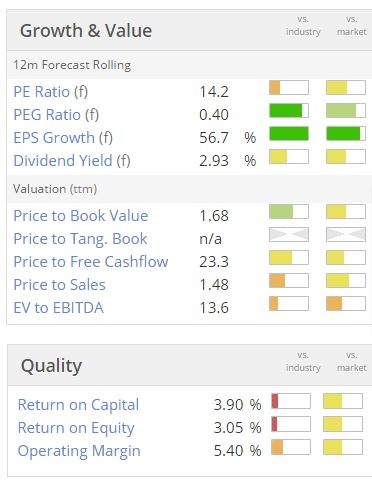The width and height of the screenshot is (372, 485).
Task: Click the PEG Ratio (f) metric
Action: (x=56, y=115)
